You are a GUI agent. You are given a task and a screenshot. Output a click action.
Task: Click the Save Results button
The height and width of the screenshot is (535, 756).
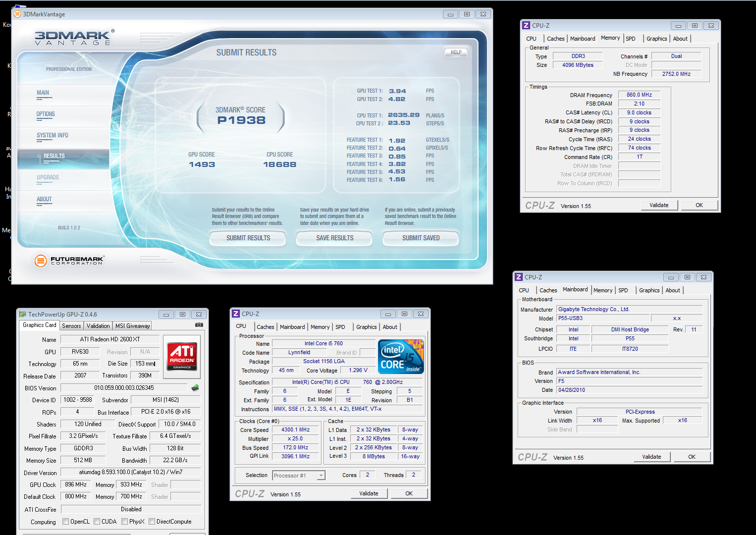pos(335,238)
